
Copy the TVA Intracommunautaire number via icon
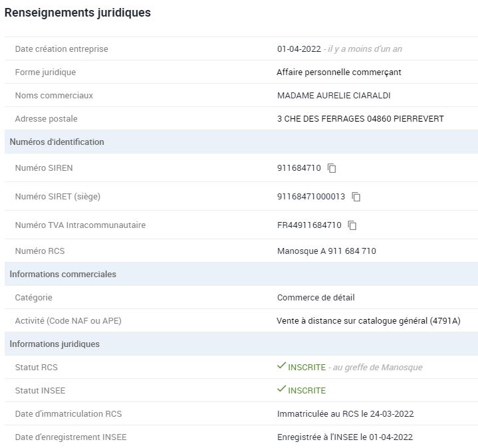click(x=352, y=225)
